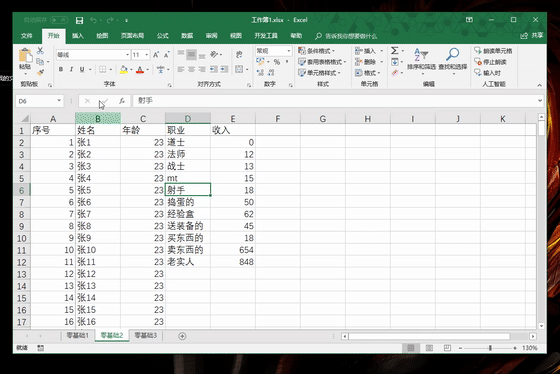
Task: Click the Name Box showing D6
Action: pyautogui.click(x=40, y=101)
